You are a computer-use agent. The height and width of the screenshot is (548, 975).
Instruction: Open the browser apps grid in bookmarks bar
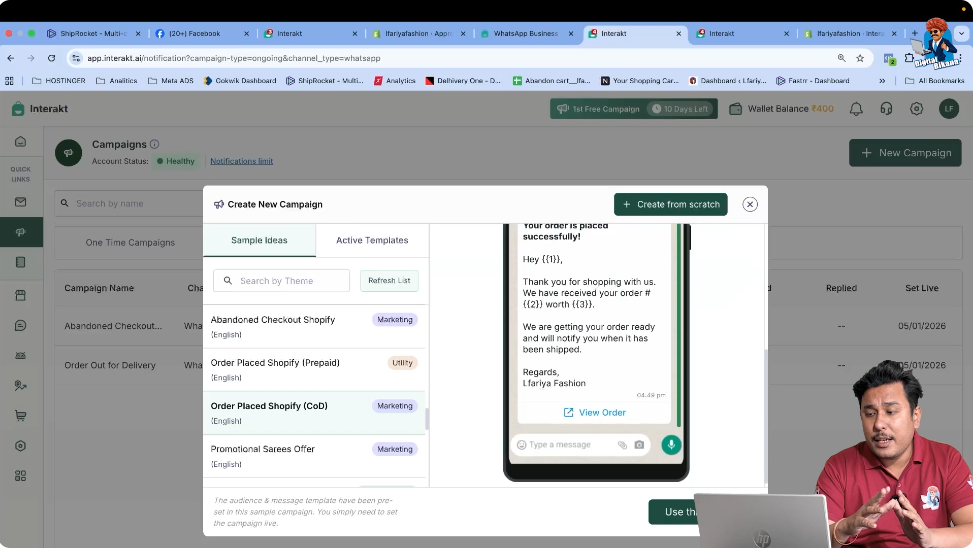9,81
